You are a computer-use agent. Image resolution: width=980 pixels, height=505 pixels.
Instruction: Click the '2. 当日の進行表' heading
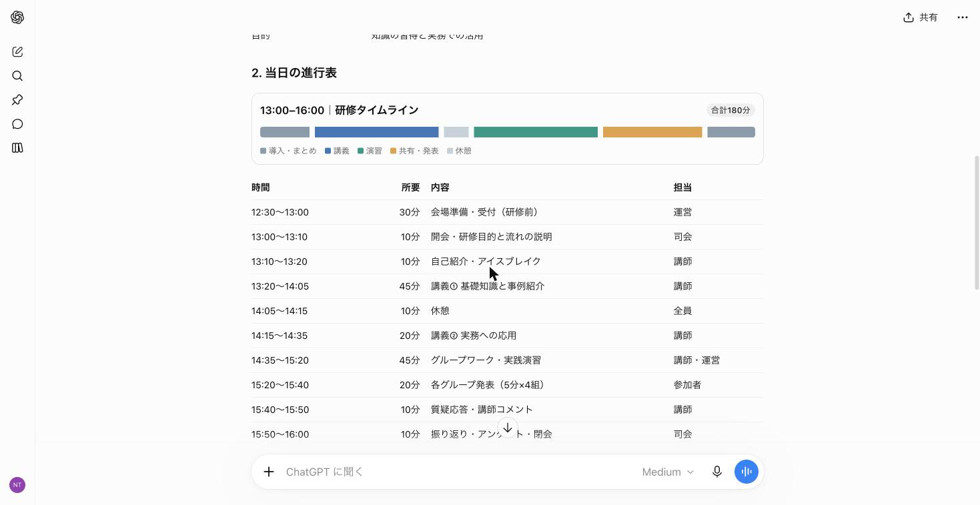point(294,73)
